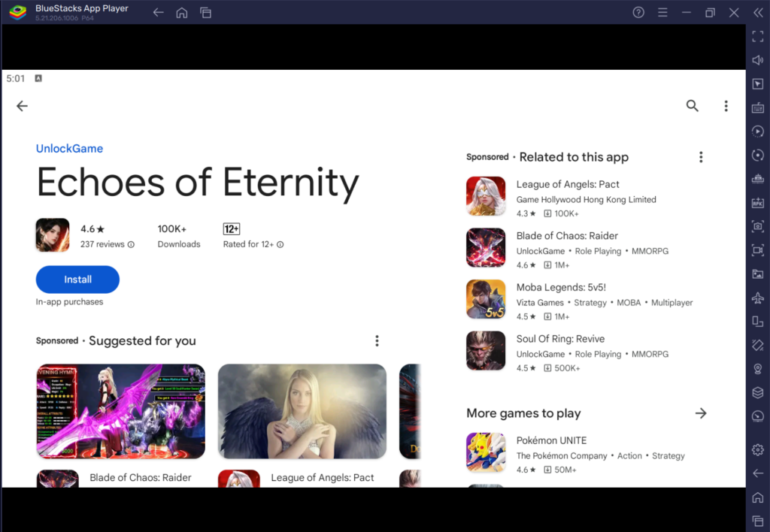This screenshot has width=770, height=532.
Task: Open Play Store search via the magnifier
Action: tap(692, 105)
